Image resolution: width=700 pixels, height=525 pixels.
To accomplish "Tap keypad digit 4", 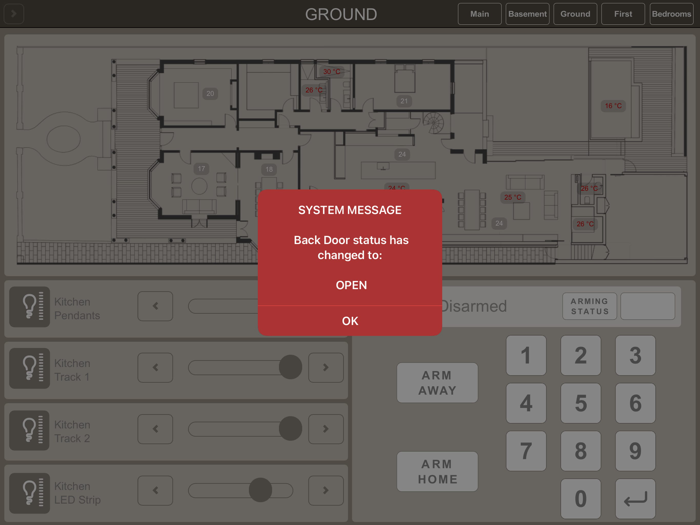I will pyautogui.click(x=526, y=403).
